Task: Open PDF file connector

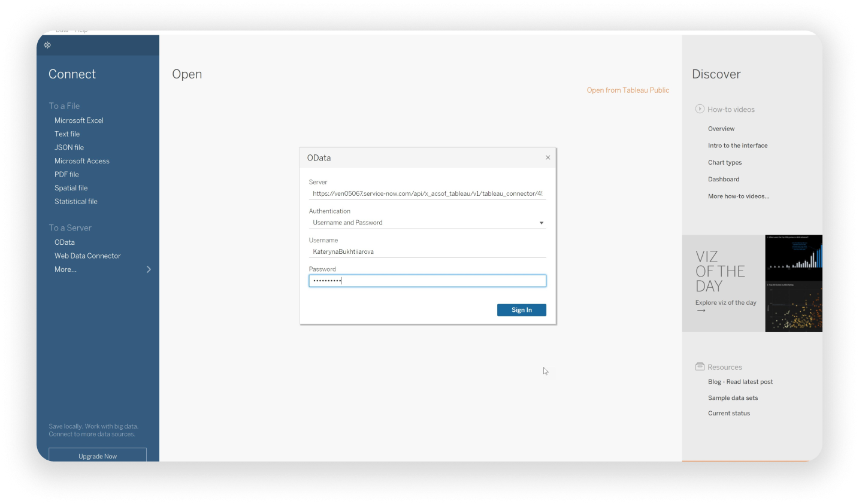Action: (66, 174)
